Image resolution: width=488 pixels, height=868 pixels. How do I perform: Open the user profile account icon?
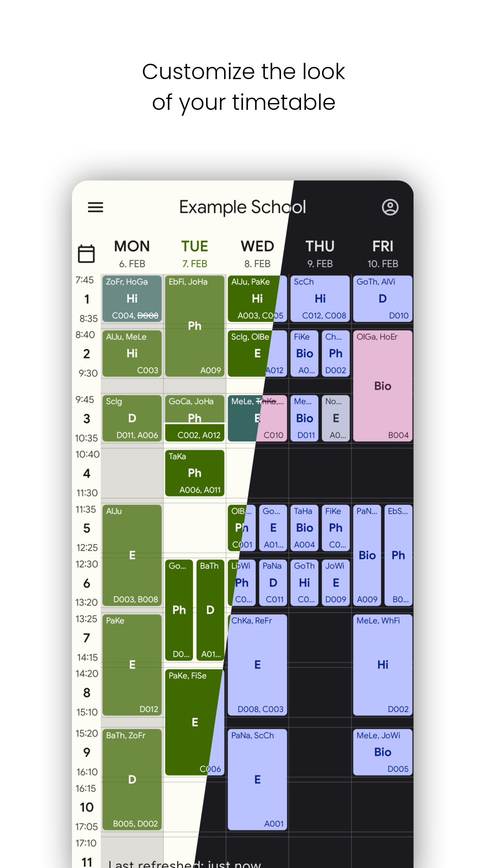(390, 208)
